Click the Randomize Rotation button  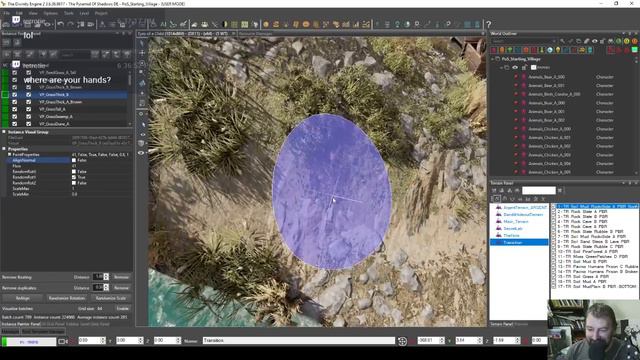click(x=67, y=298)
